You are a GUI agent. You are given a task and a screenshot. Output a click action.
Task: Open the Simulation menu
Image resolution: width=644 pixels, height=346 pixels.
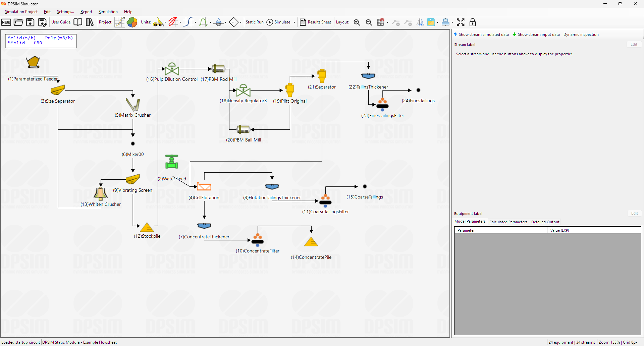[x=108, y=12]
